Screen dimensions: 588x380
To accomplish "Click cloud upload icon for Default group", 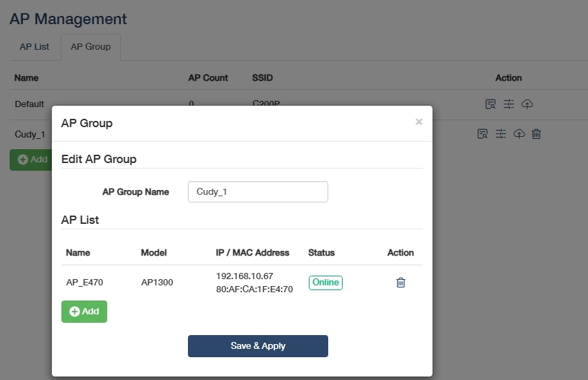I will tap(527, 104).
